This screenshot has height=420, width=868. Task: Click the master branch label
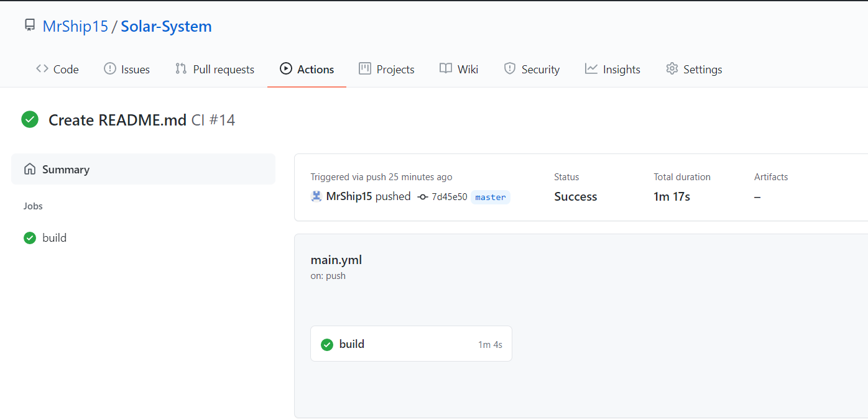pos(491,197)
